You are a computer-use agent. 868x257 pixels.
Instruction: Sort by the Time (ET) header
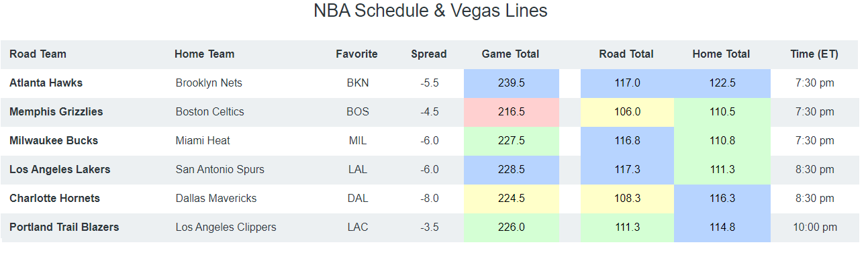click(x=814, y=54)
